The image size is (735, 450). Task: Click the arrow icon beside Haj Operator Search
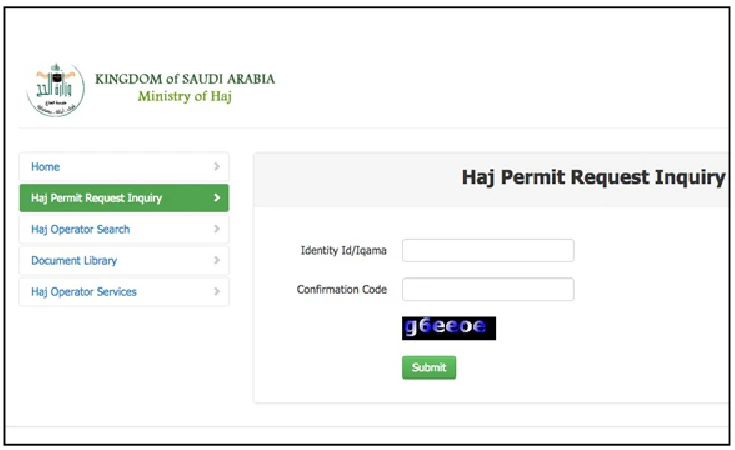point(217,229)
